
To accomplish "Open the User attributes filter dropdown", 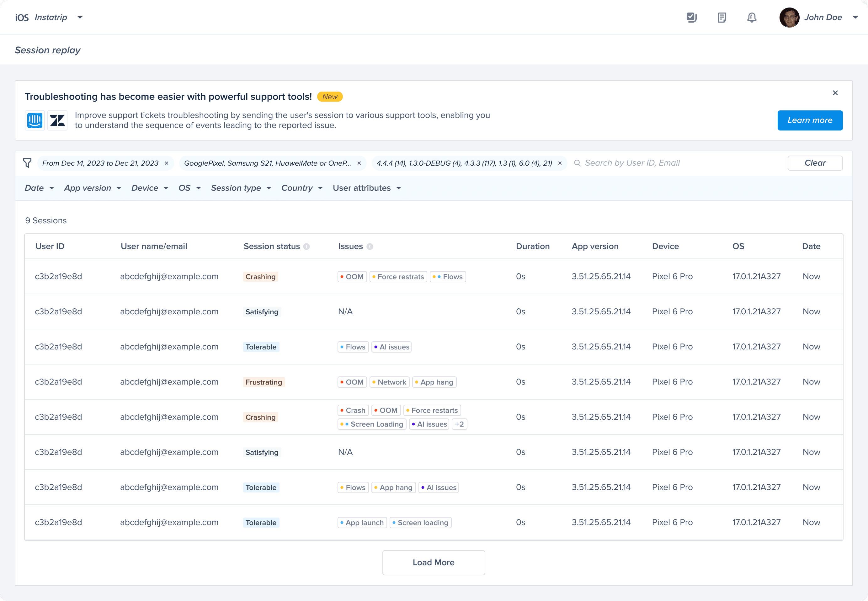I will (367, 188).
